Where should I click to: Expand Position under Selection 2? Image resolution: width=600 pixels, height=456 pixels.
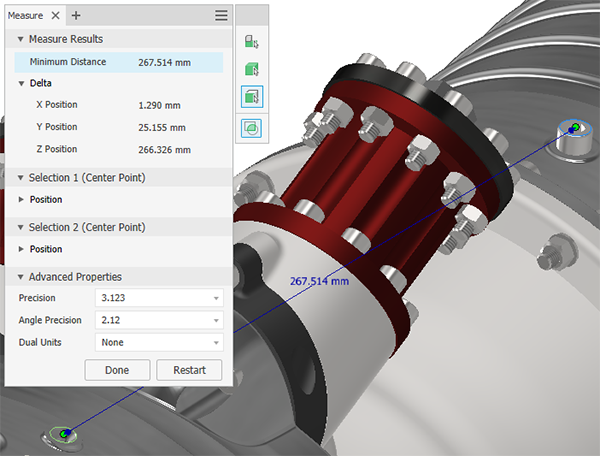coord(21,249)
